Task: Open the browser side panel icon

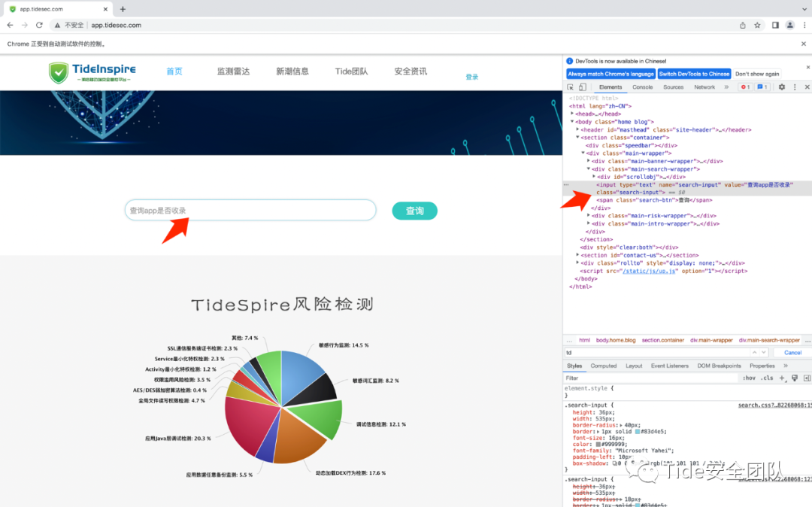Action: [x=775, y=25]
